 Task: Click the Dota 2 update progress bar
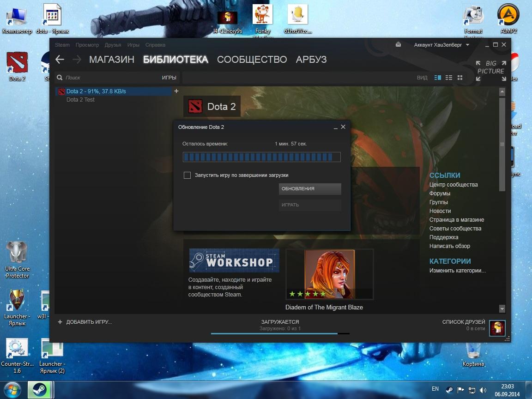261,157
